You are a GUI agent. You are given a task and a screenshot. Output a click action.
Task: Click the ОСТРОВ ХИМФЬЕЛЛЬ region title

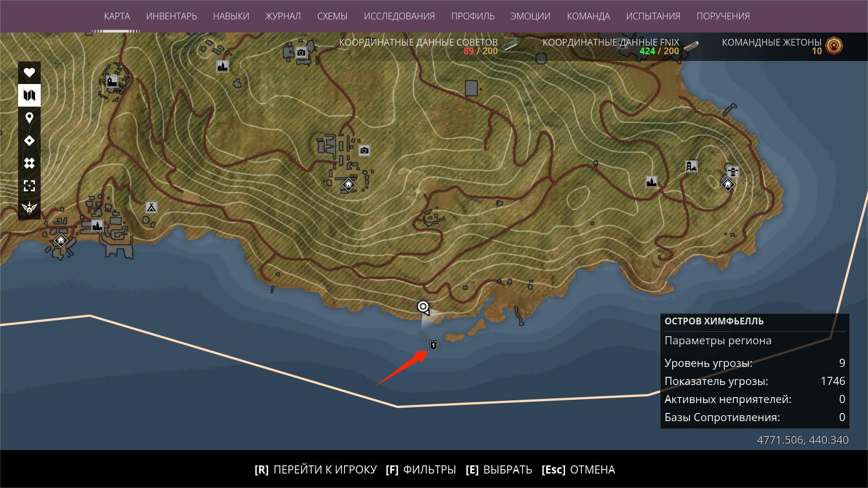[714, 321]
